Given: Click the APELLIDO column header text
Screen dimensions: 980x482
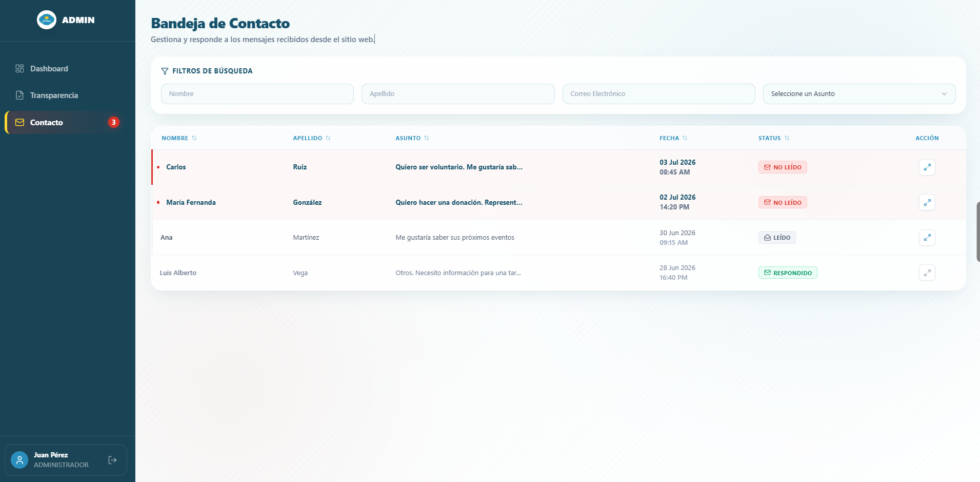Looking at the screenshot, I should 308,138.
